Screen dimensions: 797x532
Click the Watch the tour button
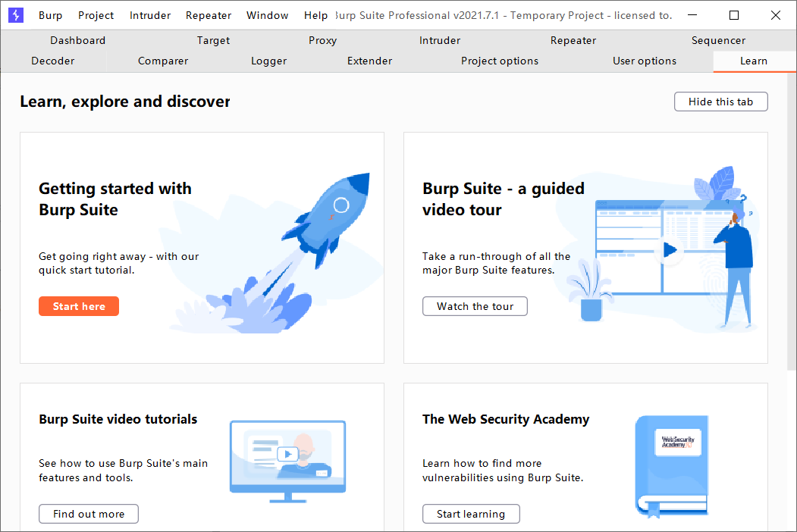(475, 306)
